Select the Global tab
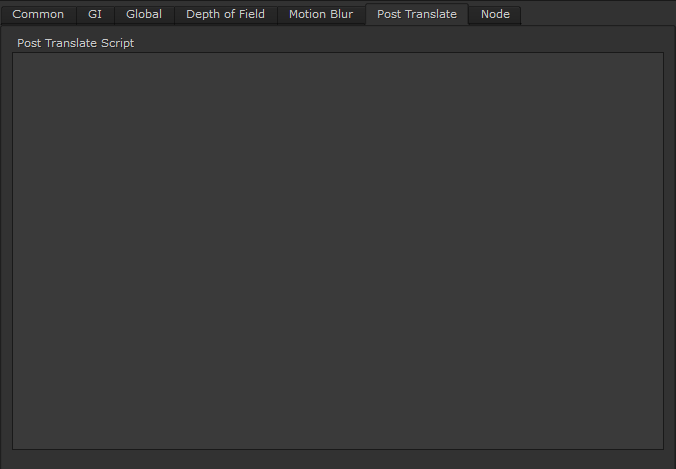676x469 pixels. (x=144, y=15)
